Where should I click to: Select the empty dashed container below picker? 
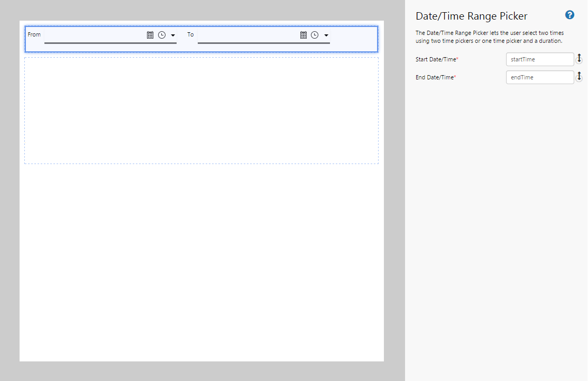point(201,111)
